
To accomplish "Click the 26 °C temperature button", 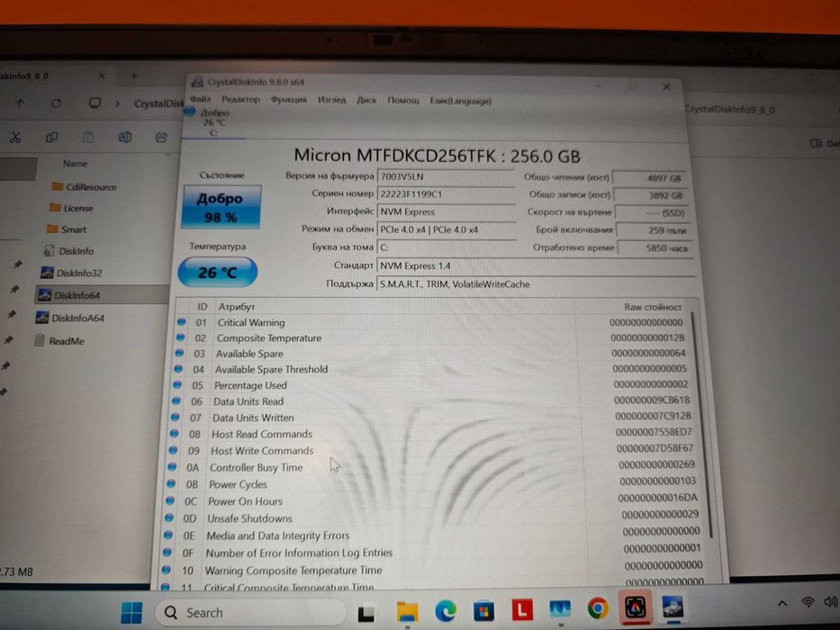I will (218, 272).
